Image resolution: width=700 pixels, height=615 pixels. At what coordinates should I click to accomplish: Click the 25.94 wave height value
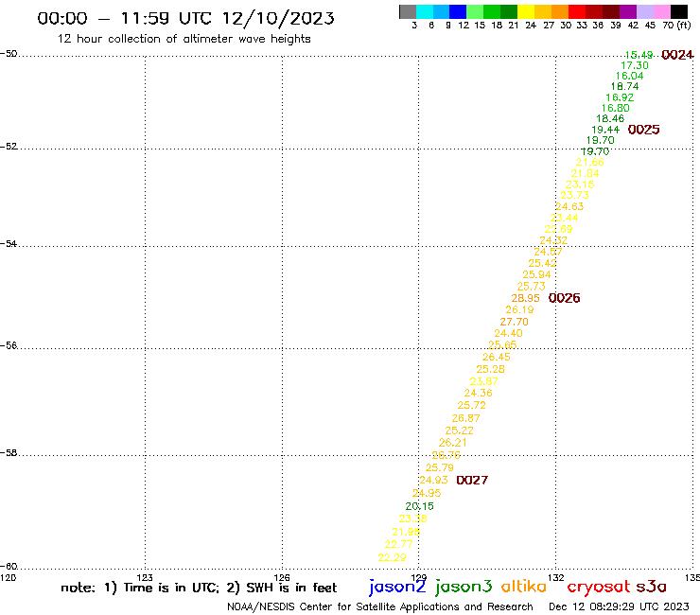point(536,274)
